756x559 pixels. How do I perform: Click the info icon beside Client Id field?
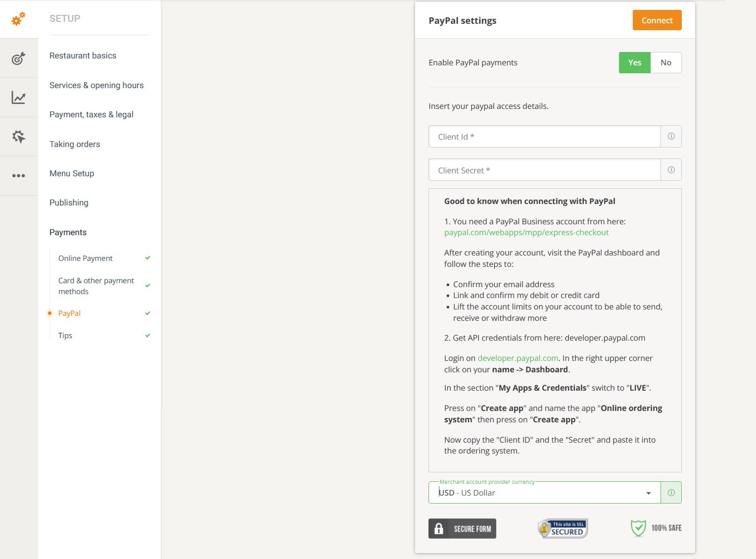(671, 136)
